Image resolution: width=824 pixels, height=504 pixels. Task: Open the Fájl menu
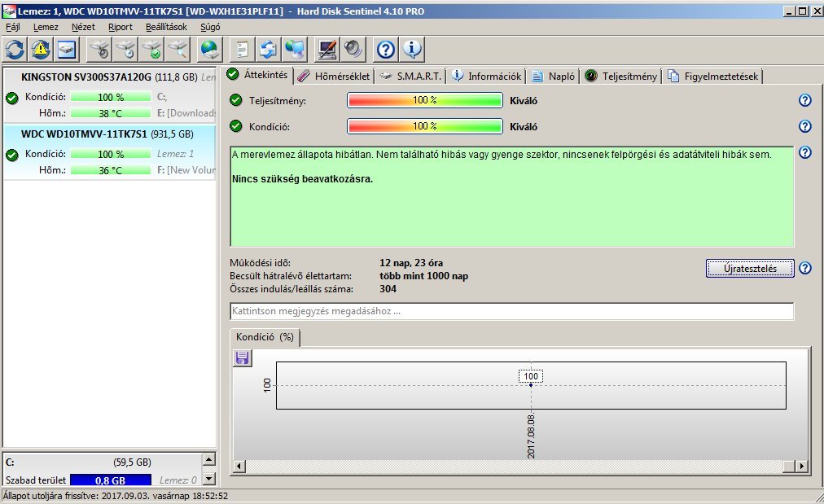click(x=13, y=27)
